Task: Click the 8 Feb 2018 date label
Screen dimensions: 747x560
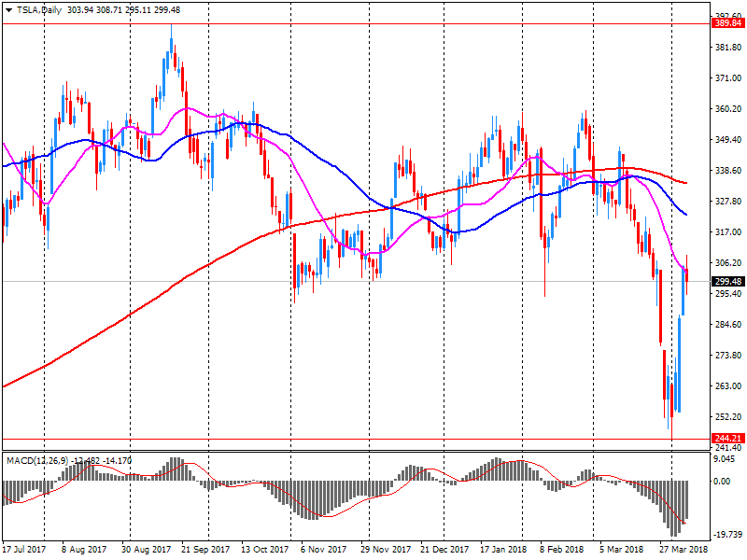Action: tap(562, 550)
